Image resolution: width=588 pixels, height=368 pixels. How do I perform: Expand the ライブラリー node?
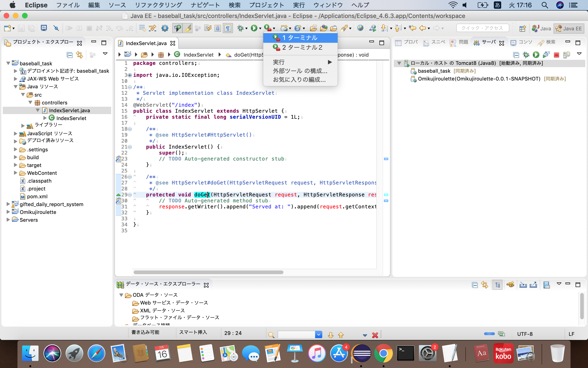coord(23,126)
